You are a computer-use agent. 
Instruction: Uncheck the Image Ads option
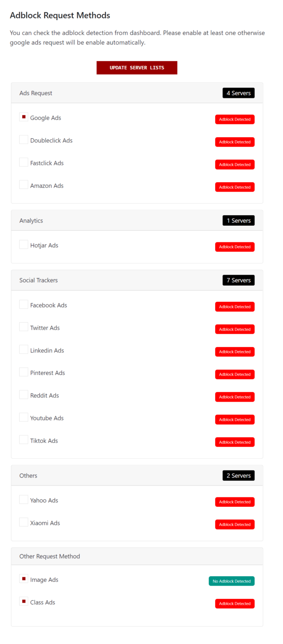click(x=23, y=579)
